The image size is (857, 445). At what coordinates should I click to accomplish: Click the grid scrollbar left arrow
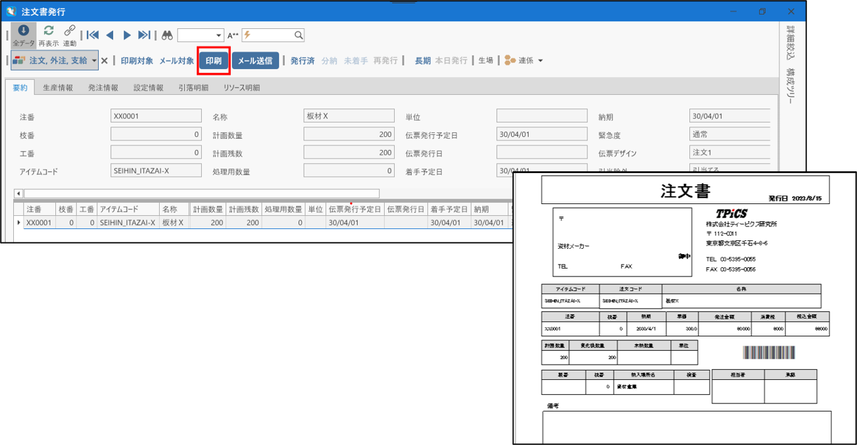(19, 193)
